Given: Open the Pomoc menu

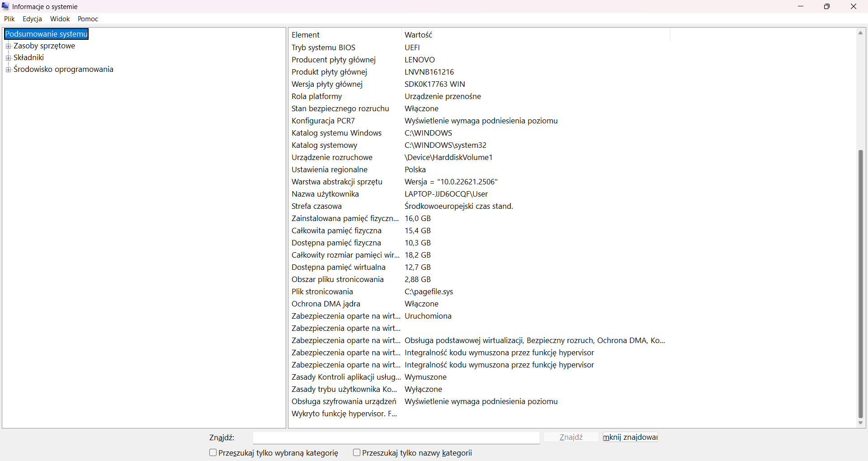Looking at the screenshot, I should pos(88,19).
